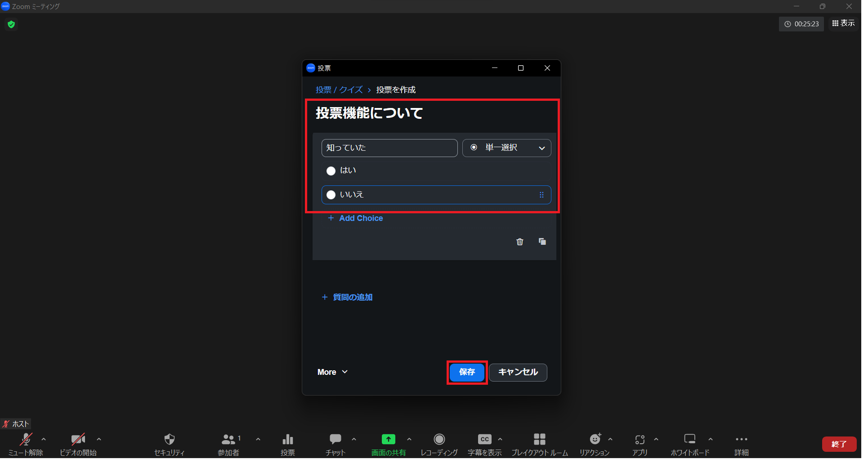Image resolution: width=868 pixels, height=459 pixels.
Task: Select the いいえ radio button
Action: pos(331,195)
